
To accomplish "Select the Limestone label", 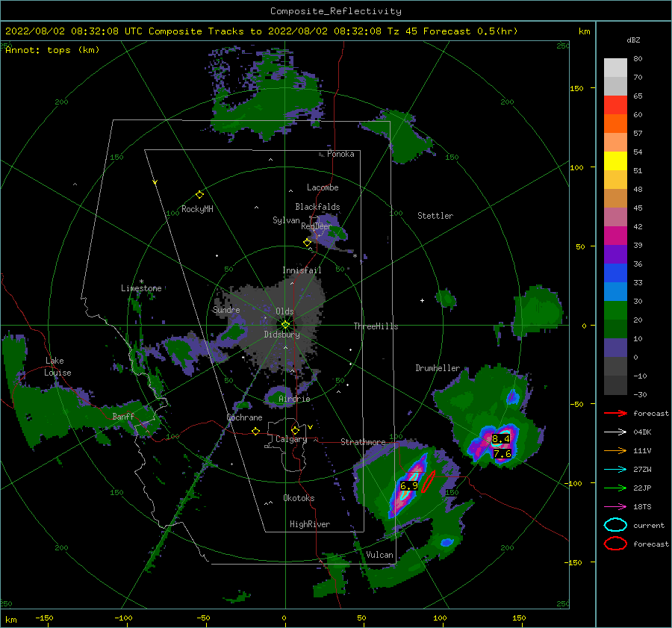I will tap(141, 288).
